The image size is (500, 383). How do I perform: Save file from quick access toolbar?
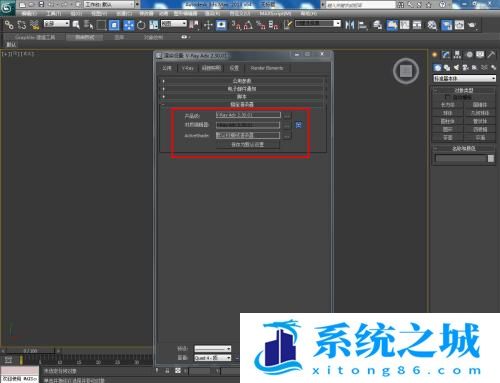42,5
